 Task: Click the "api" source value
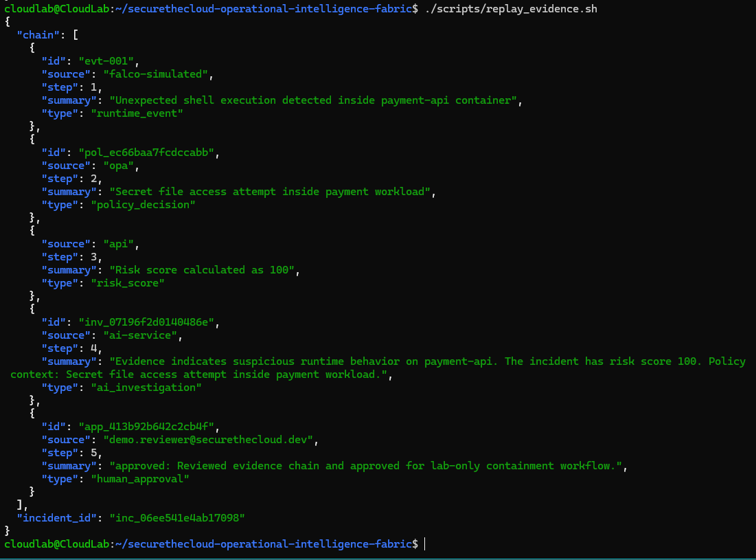[x=119, y=244]
